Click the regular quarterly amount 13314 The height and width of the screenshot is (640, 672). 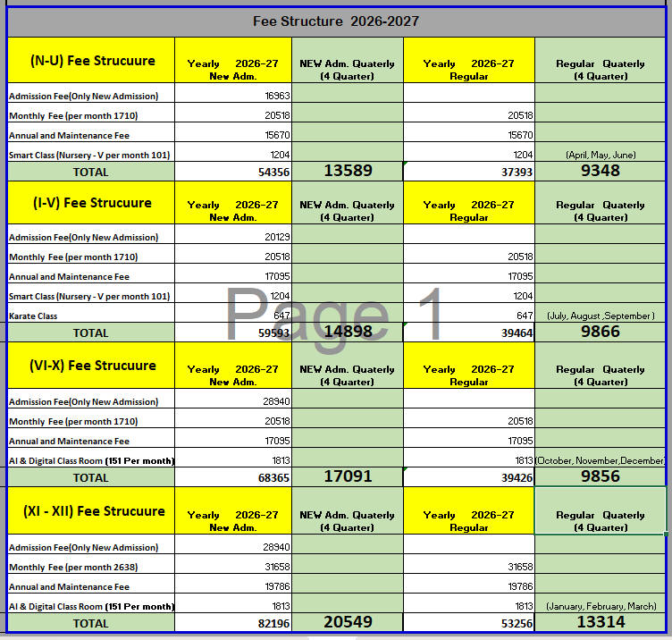pyautogui.click(x=600, y=622)
